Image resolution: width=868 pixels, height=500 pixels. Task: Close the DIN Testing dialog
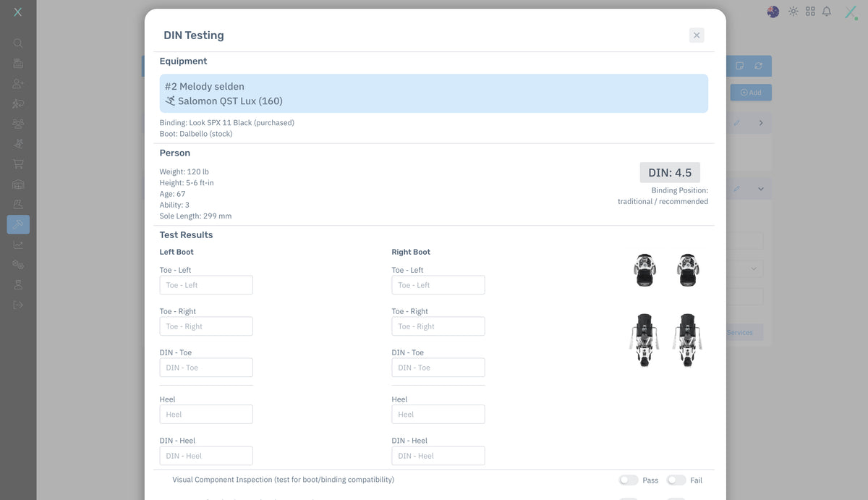point(696,35)
